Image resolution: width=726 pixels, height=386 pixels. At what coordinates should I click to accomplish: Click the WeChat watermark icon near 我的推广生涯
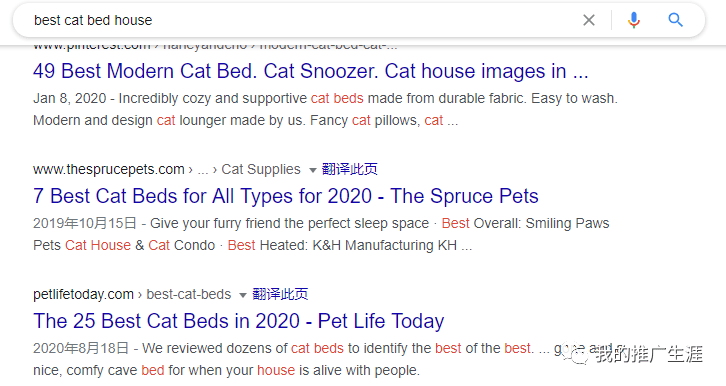pyautogui.click(x=580, y=355)
